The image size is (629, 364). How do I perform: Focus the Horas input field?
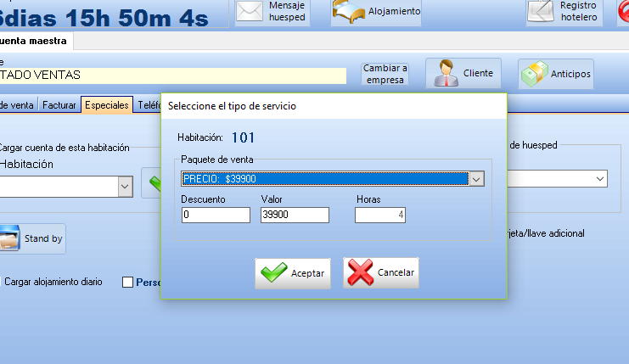pyautogui.click(x=379, y=216)
